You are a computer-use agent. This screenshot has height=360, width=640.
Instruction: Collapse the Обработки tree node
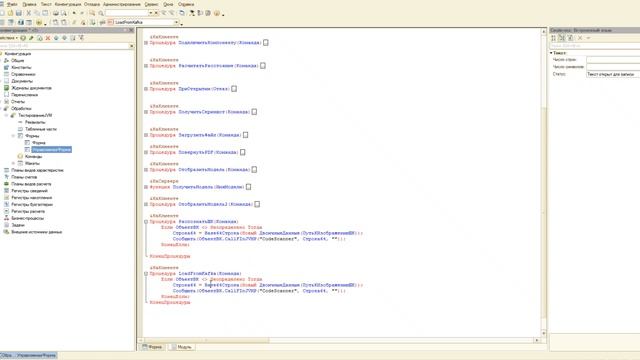coord(1,109)
